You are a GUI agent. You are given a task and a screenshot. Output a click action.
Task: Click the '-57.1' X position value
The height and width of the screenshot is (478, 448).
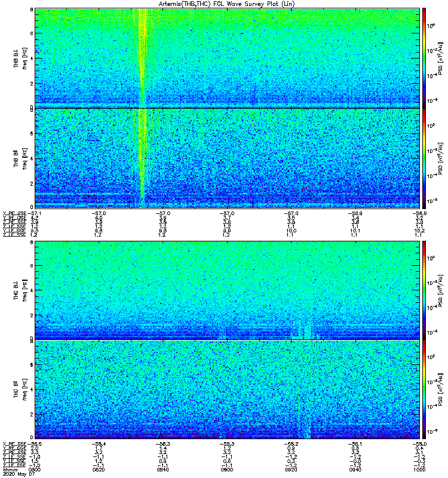(35, 213)
